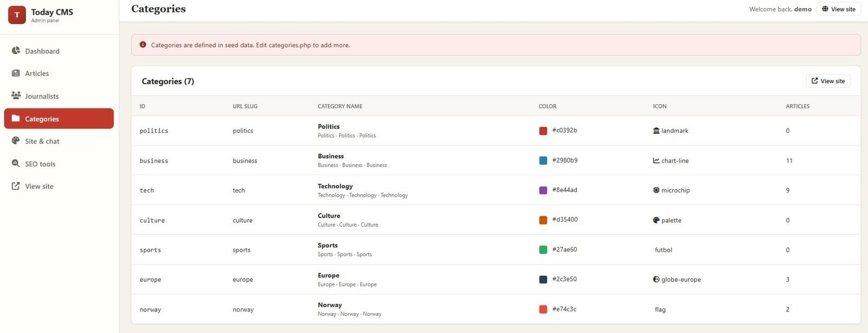Click the Categories folder icon
Image resolution: width=868 pixels, height=333 pixels.
(16, 118)
